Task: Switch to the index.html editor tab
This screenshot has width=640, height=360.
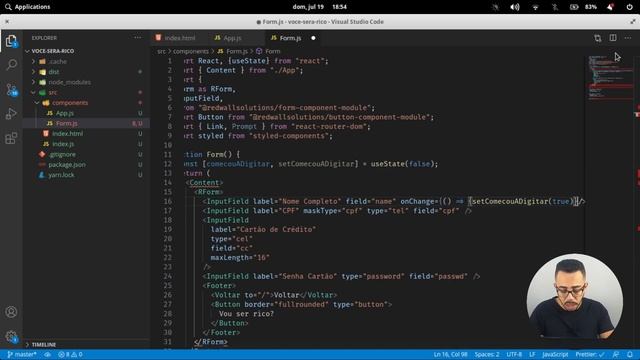Action: coord(180,38)
